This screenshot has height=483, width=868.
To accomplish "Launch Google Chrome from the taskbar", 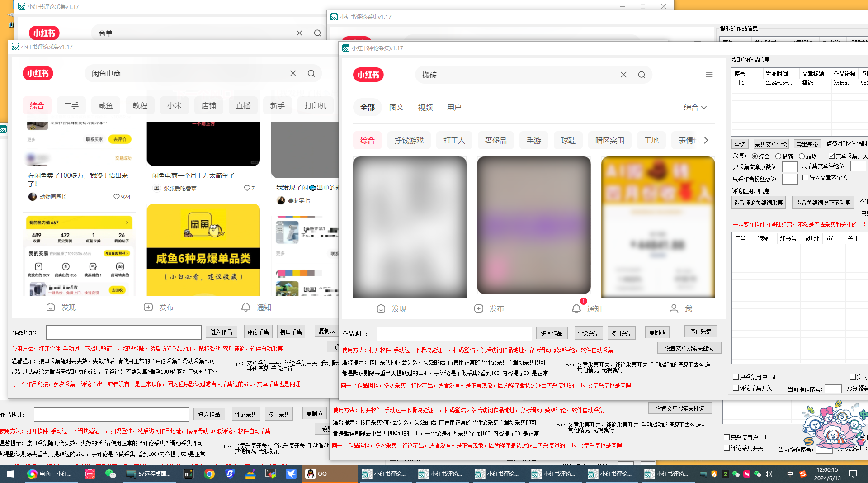I will pos(209,474).
